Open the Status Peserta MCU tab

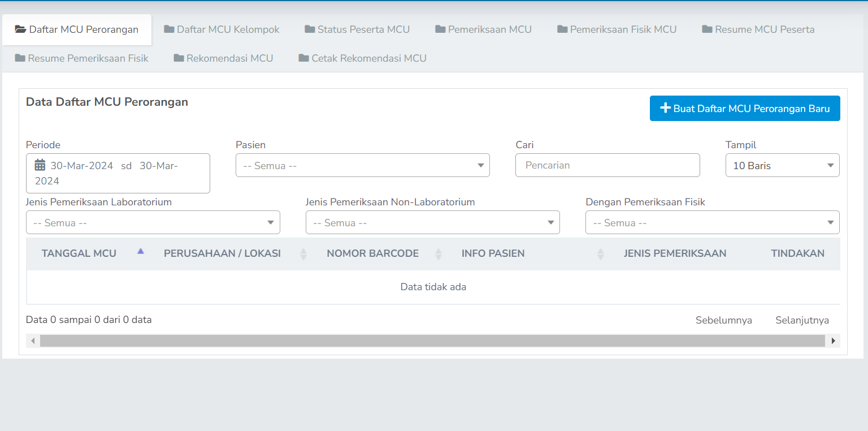point(357,29)
